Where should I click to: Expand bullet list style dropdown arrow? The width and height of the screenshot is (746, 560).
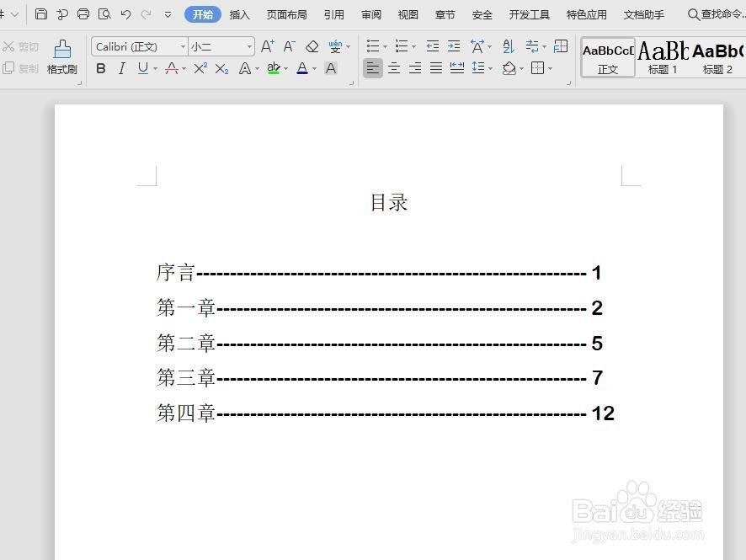(385, 47)
